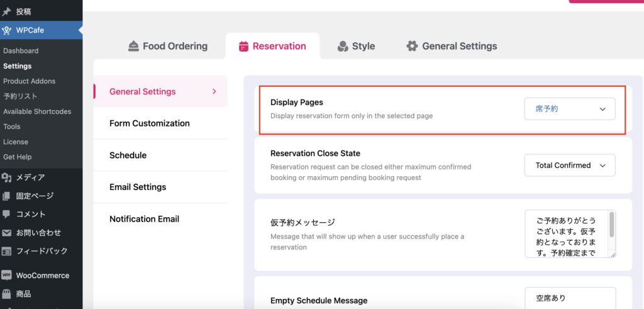Click the media icon beside メディア

pos(7,177)
